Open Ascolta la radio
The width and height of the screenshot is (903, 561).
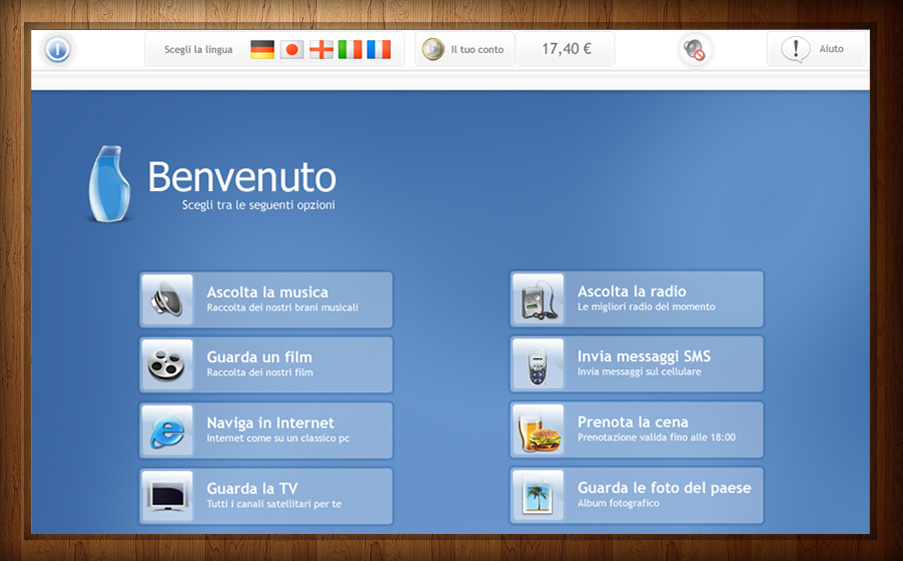pyautogui.click(x=637, y=299)
